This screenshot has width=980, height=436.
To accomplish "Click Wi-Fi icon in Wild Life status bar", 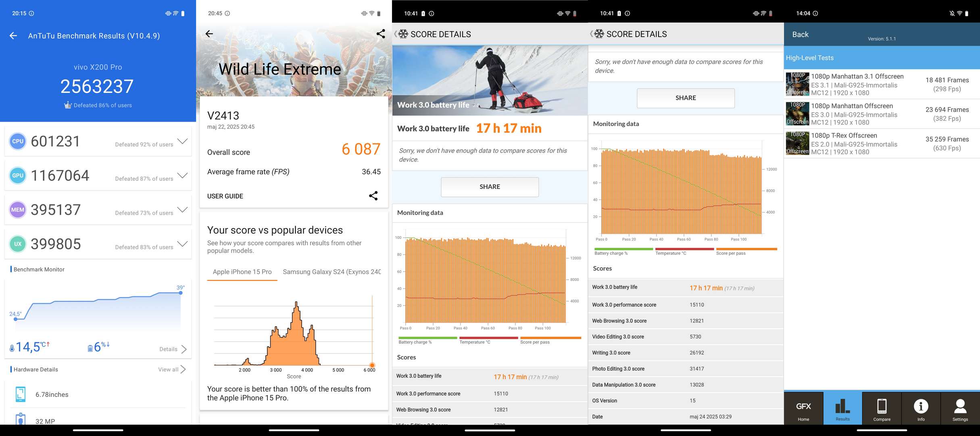I will click(x=372, y=13).
